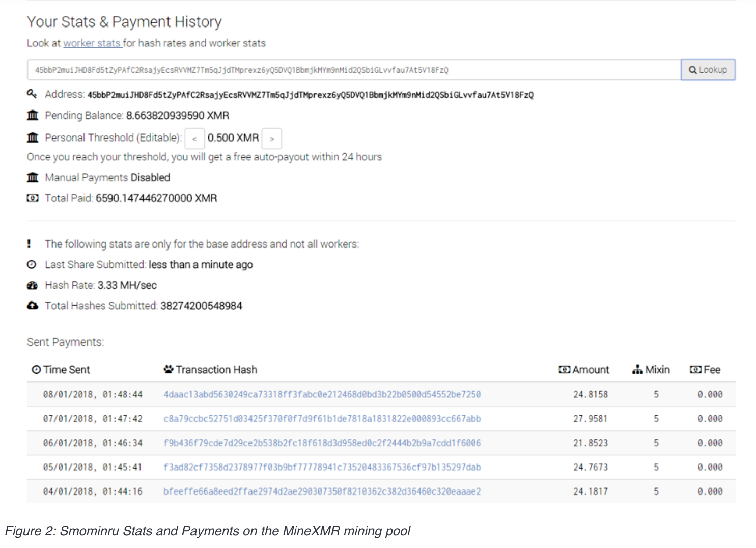This screenshot has height=548, width=756.
Task: Click inside the wallet address search field
Action: 351,70
